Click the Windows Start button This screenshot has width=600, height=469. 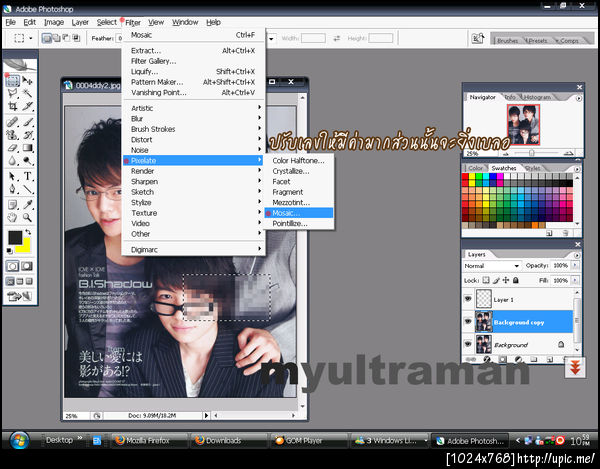point(20,440)
